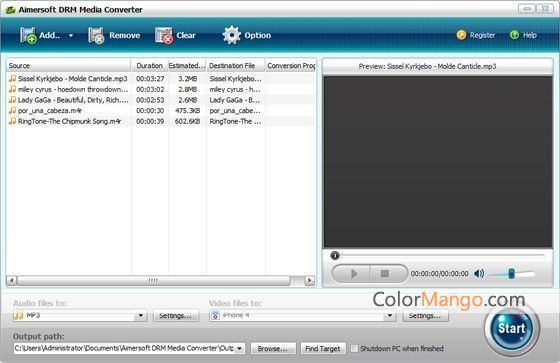Play the preview track
The image size is (560, 363).
[354, 274]
